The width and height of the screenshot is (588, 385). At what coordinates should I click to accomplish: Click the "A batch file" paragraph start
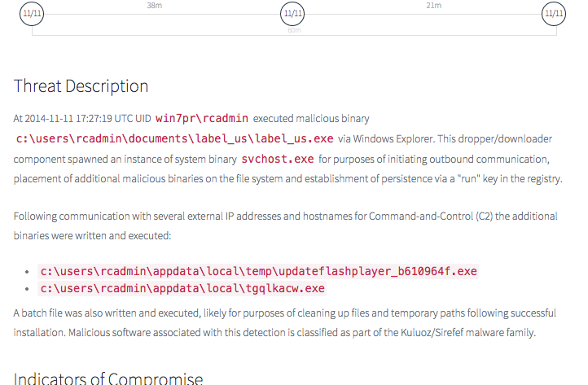39,313
